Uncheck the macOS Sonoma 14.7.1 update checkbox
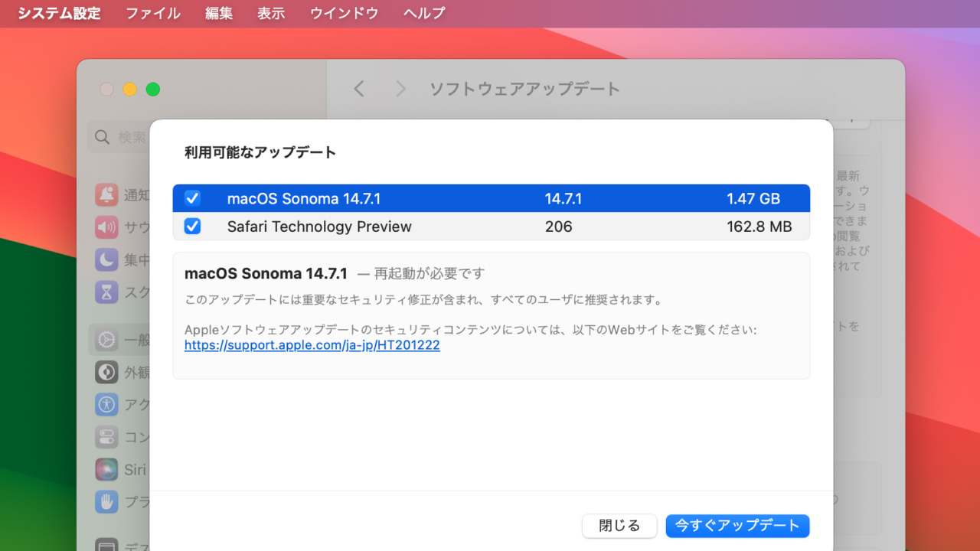980x551 pixels. 192,199
